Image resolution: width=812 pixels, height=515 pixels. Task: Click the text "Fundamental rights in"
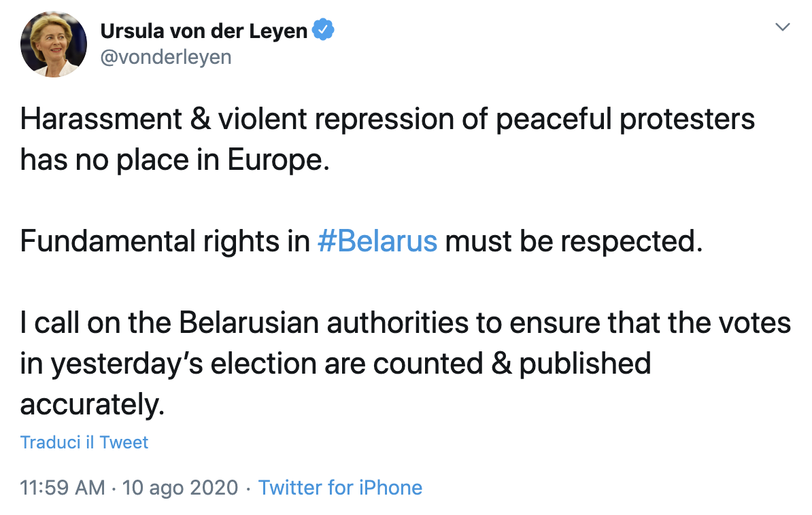pyautogui.click(x=165, y=242)
